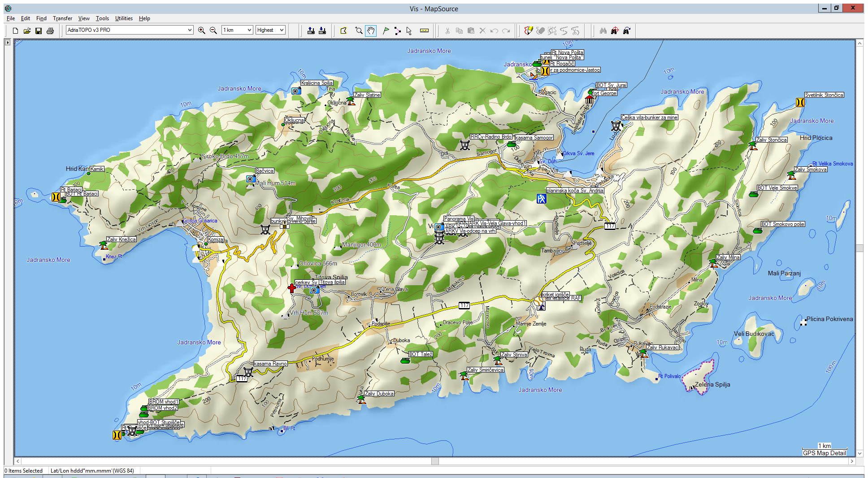The height and width of the screenshot is (478, 868).
Task: Open Recently Found Places binoculars icon
Action: click(626, 30)
